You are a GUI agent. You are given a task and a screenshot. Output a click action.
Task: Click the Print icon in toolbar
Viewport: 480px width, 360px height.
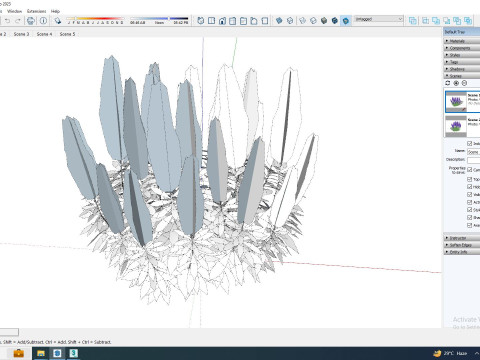click(x=31, y=21)
